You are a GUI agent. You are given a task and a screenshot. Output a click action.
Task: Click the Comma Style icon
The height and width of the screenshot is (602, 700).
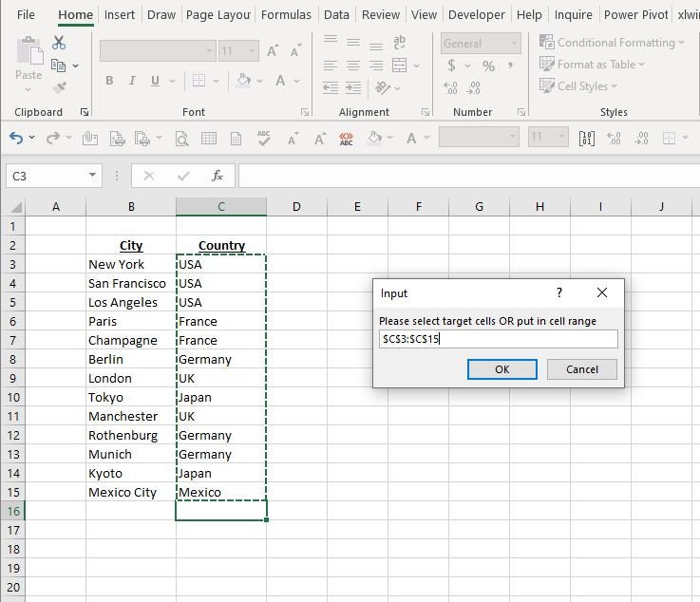click(510, 66)
